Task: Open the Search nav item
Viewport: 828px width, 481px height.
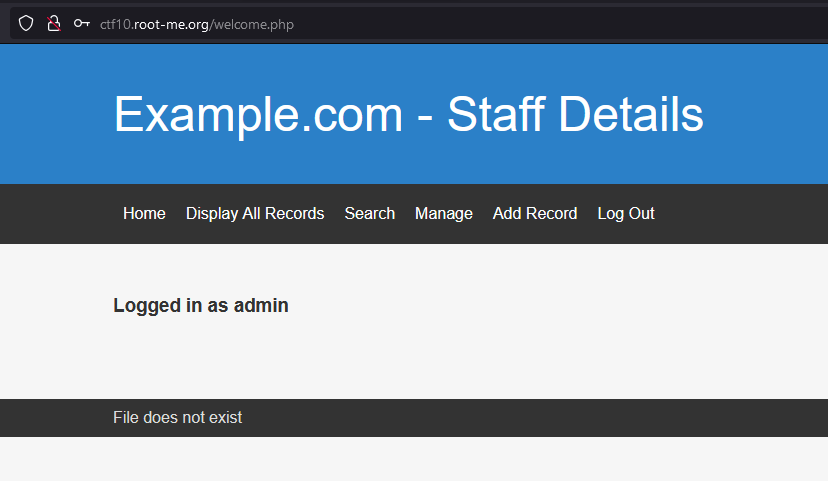Action: pyautogui.click(x=370, y=213)
